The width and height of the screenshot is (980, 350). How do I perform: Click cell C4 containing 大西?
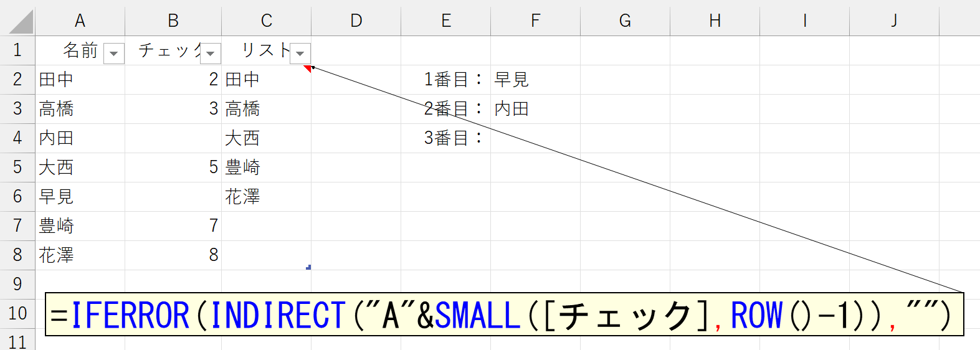[267, 138]
